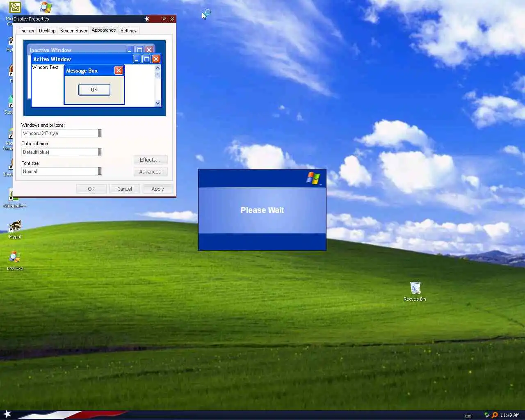Click the Window Text label in preview

pyautogui.click(x=45, y=67)
